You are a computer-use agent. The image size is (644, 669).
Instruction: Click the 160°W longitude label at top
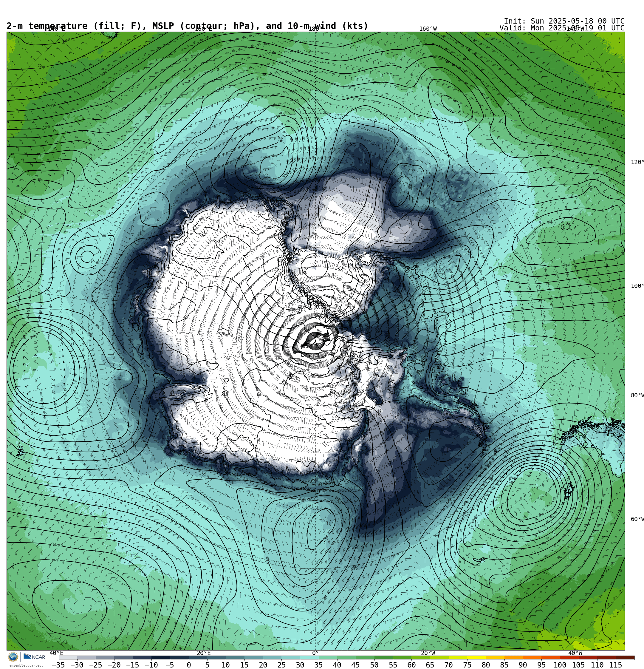tap(428, 29)
